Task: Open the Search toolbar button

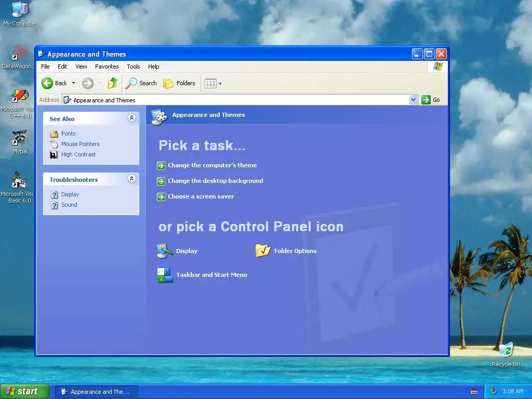Action: pos(141,83)
